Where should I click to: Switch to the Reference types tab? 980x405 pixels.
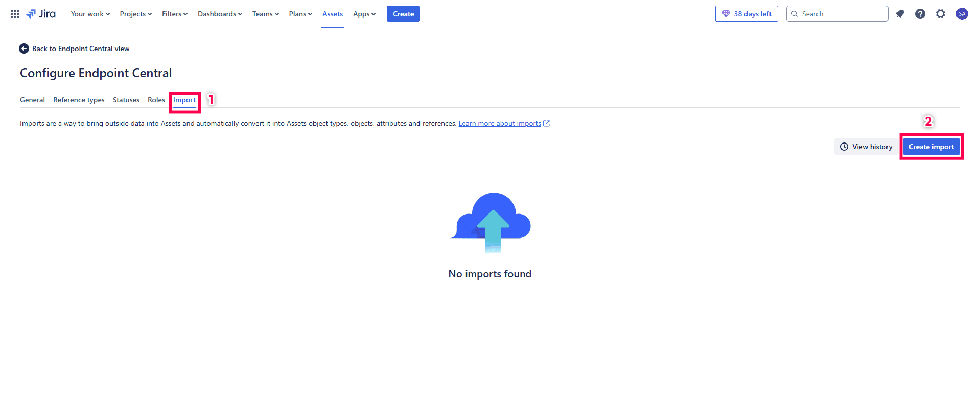point(79,100)
